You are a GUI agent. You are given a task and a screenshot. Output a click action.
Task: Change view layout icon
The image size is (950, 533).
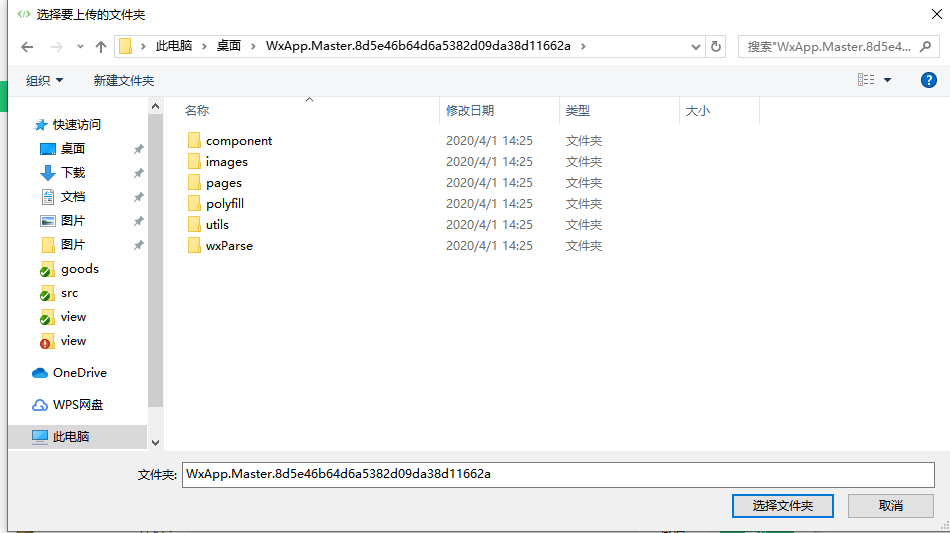(x=866, y=79)
